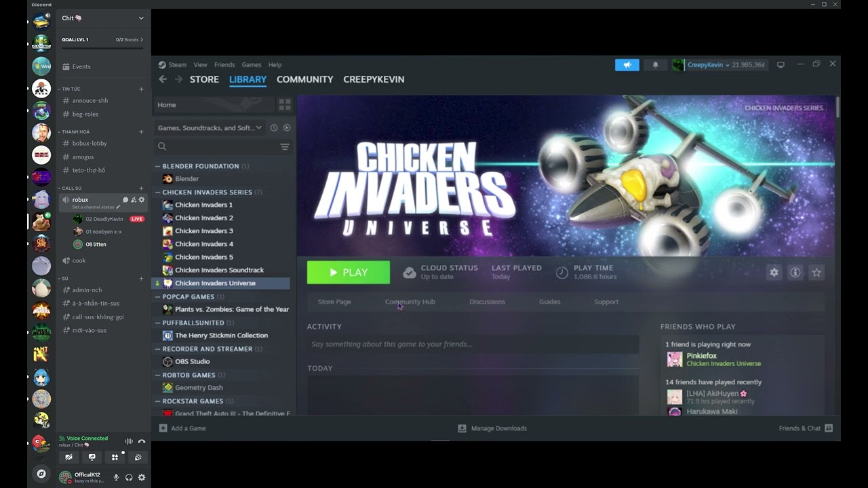Deafen audio with headphones icon

[x=129, y=477]
